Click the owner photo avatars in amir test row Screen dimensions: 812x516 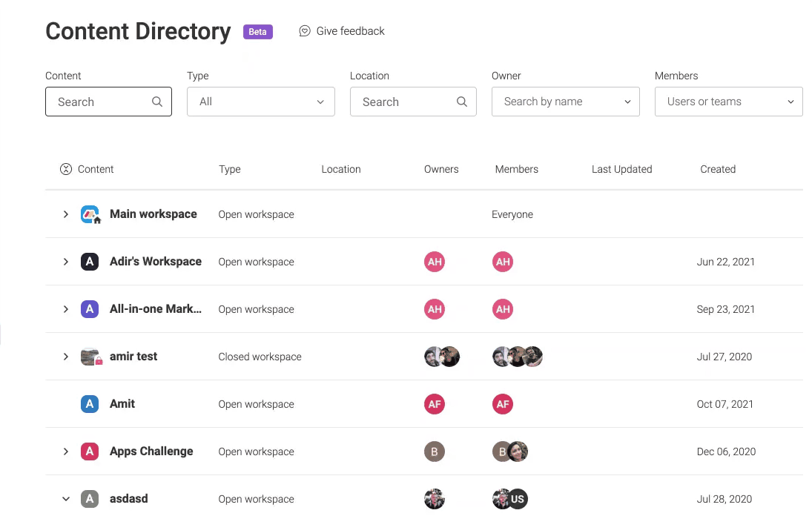point(442,357)
